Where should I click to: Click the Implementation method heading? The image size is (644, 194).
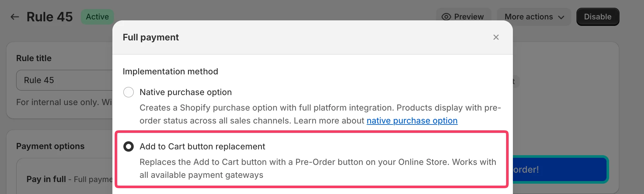tap(171, 71)
